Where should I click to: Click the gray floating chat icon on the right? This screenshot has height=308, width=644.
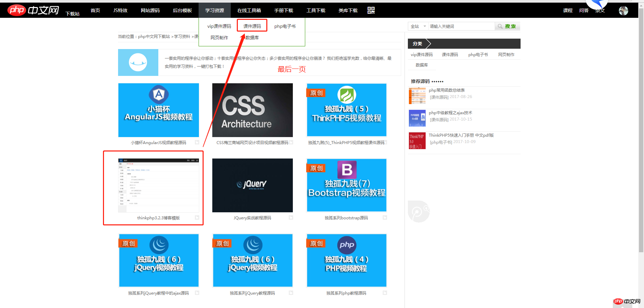(x=419, y=211)
